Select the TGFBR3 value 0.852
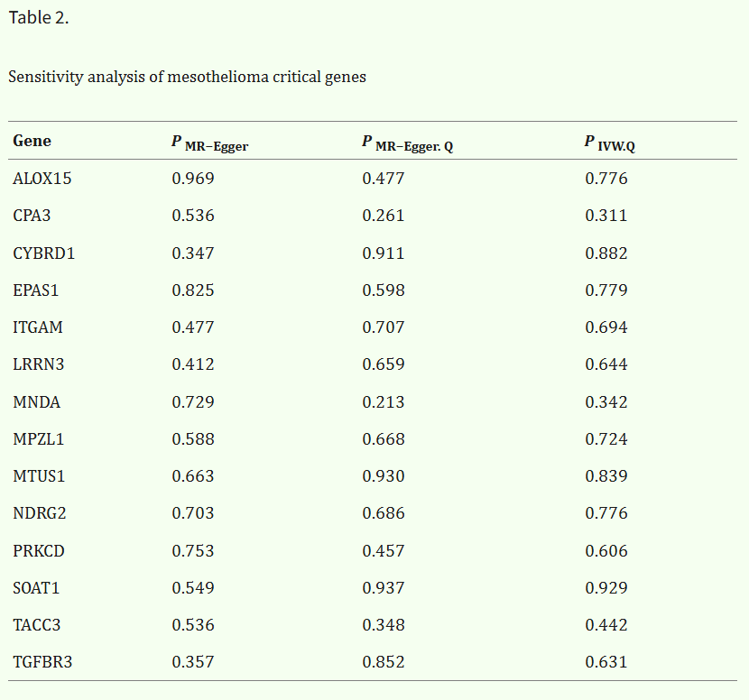Image resolution: width=749 pixels, height=700 pixels. click(x=384, y=662)
